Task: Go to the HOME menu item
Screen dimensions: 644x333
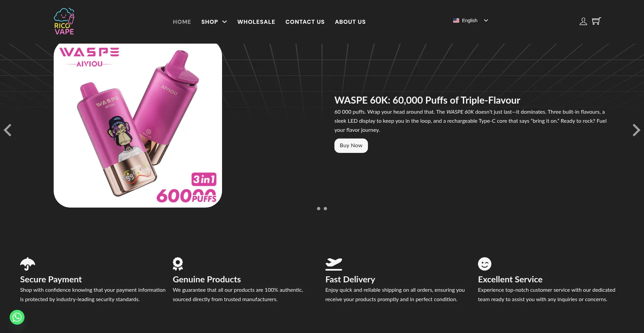Action: click(x=182, y=22)
